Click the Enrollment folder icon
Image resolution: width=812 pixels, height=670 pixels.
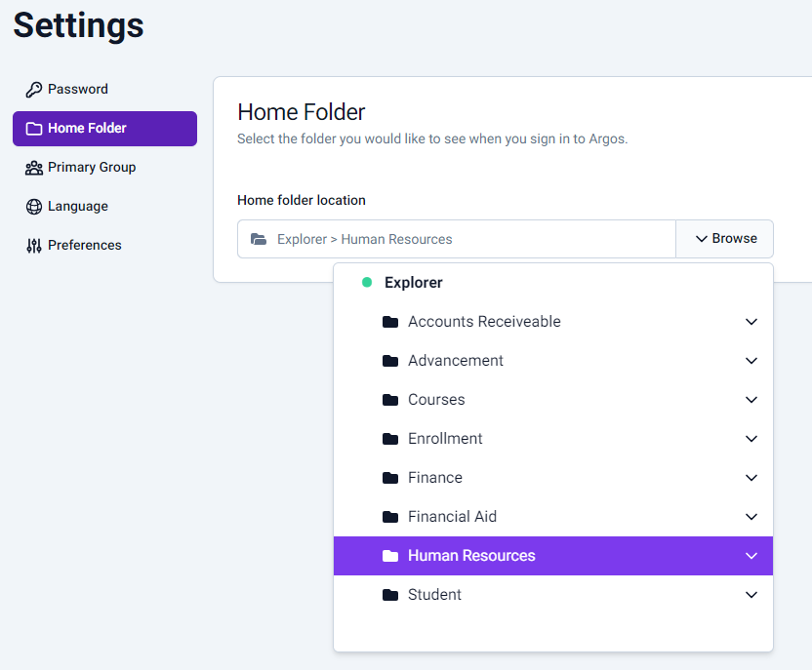[390, 439]
